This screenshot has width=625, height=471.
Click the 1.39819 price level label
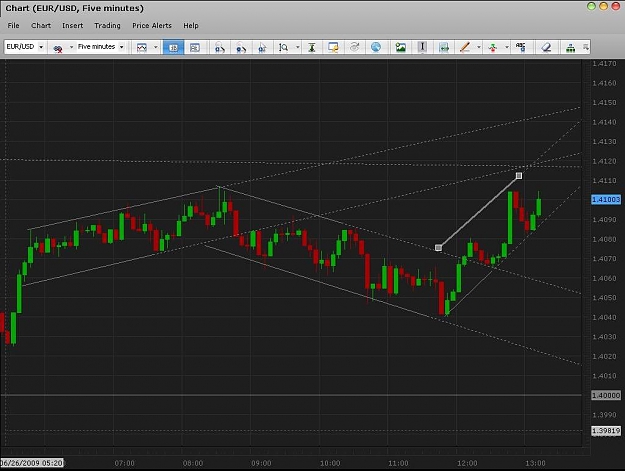tap(606, 431)
